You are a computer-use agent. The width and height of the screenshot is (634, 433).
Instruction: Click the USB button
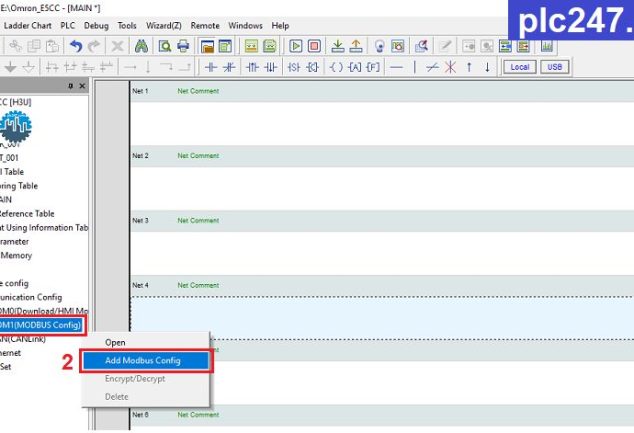pos(554,67)
